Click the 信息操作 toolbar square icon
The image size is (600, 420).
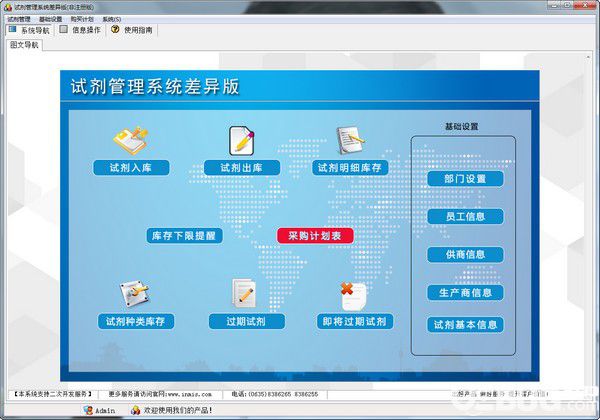64,29
